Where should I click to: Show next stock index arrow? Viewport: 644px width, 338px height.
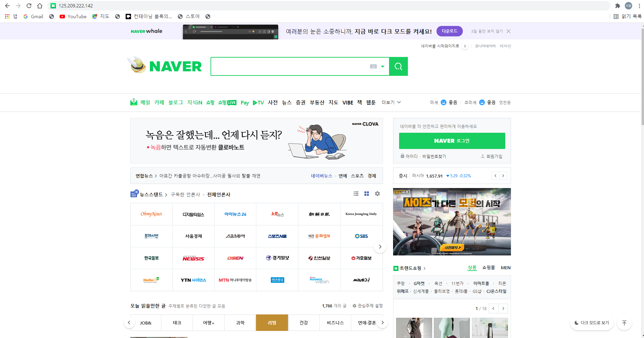coord(503,176)
